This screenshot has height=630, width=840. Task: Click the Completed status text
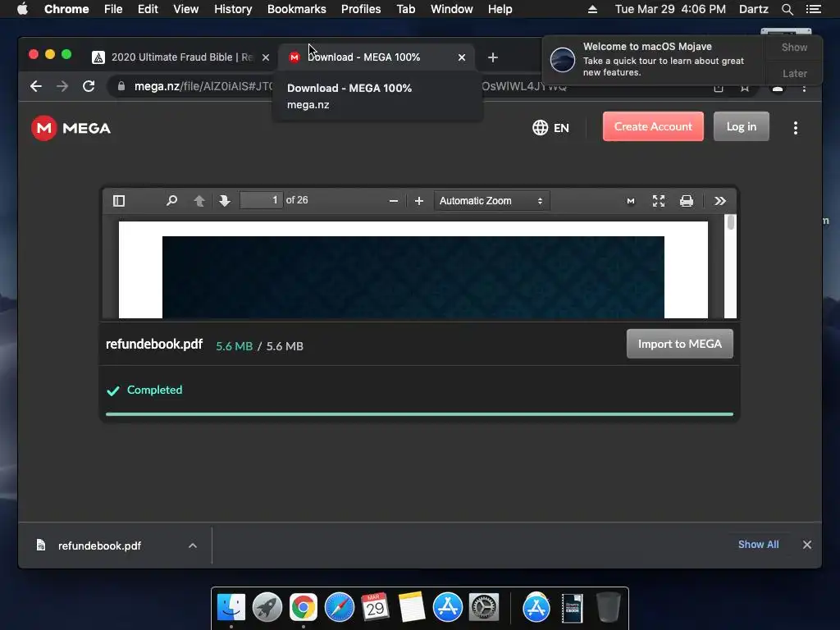pos(154,390)
